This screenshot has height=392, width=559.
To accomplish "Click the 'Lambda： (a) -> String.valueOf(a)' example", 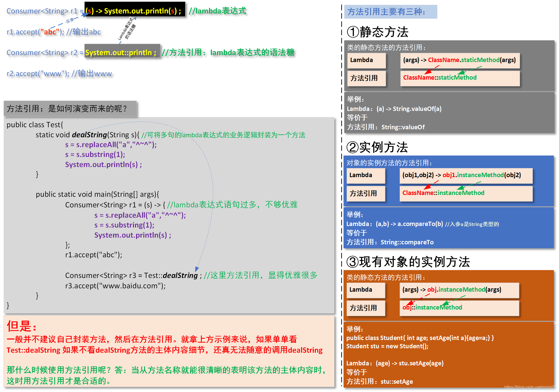I will click(x=394, y=109).
